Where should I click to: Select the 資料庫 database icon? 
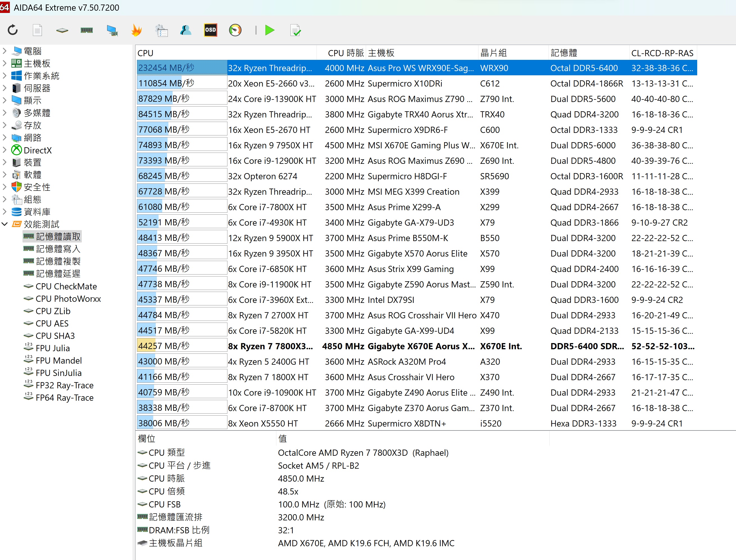point(16,212)
